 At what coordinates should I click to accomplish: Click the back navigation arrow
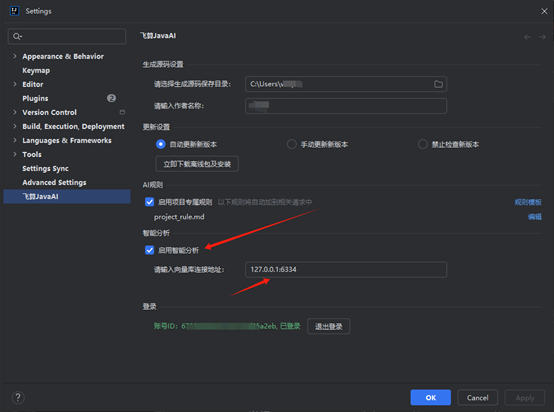coord(528,37)
